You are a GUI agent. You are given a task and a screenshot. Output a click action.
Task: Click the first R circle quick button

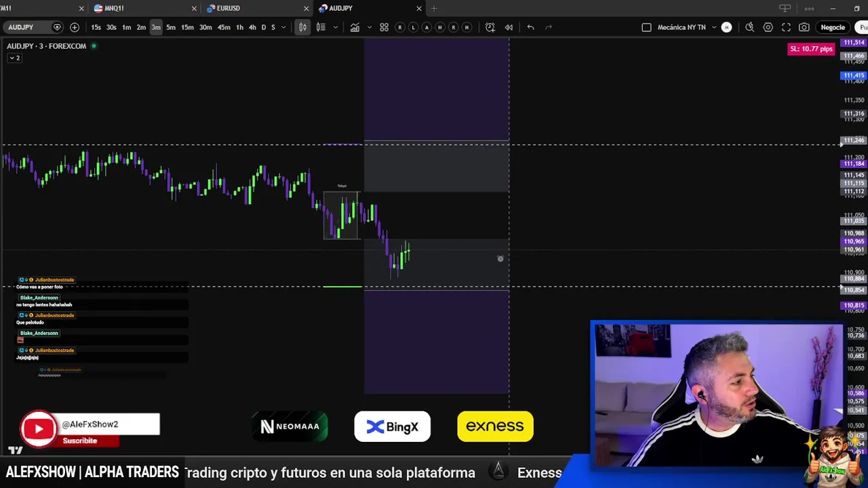point(400,27)
